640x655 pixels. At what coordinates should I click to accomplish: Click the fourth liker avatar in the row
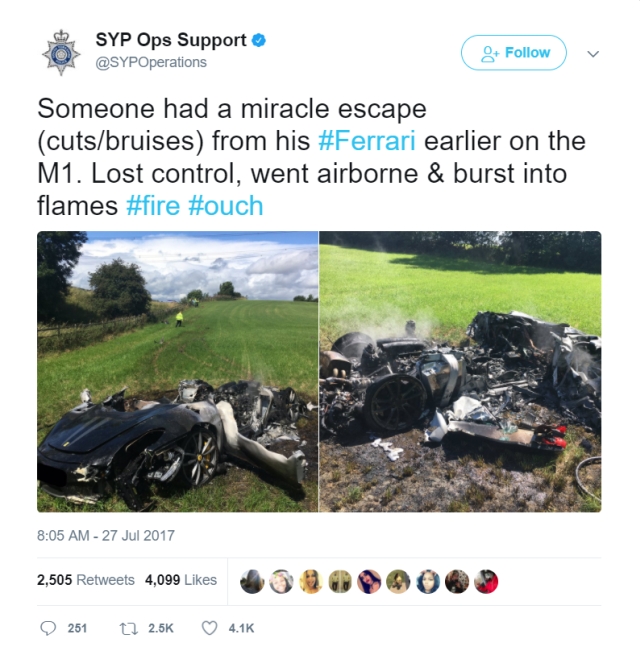coord(340,581)
